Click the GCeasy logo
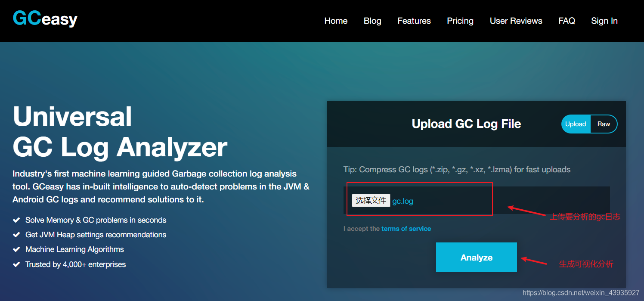 (45, 18)
